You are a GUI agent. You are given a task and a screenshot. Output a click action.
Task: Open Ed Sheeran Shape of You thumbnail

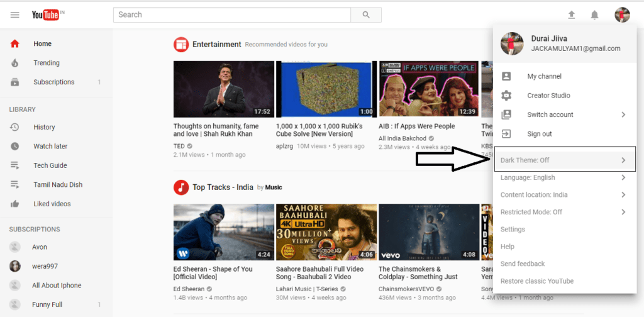pyautogui.click(x=224, y=232)
